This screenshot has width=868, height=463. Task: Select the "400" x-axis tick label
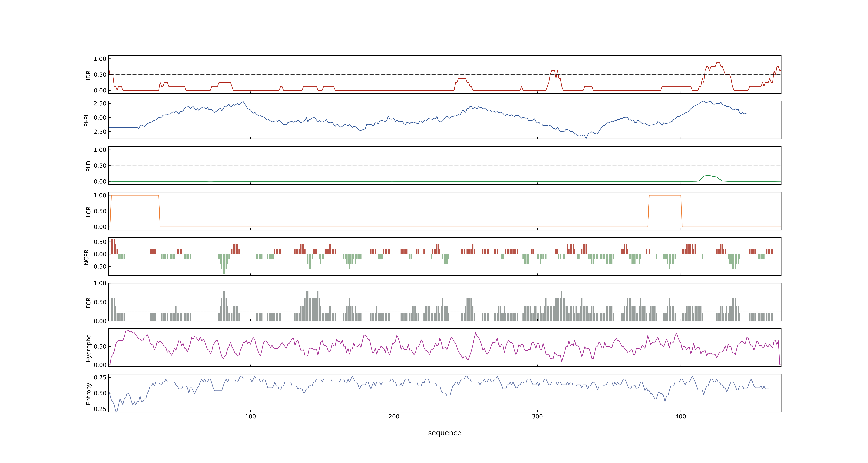tap(681, 416)
